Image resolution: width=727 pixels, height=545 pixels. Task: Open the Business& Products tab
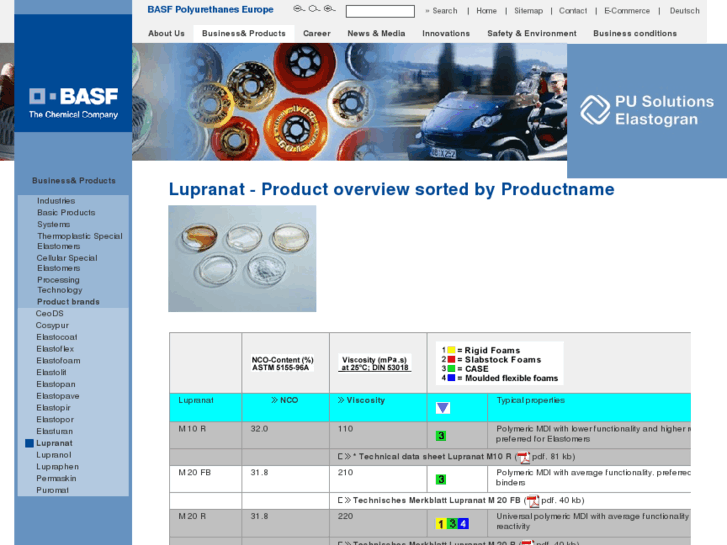(244, 33)
